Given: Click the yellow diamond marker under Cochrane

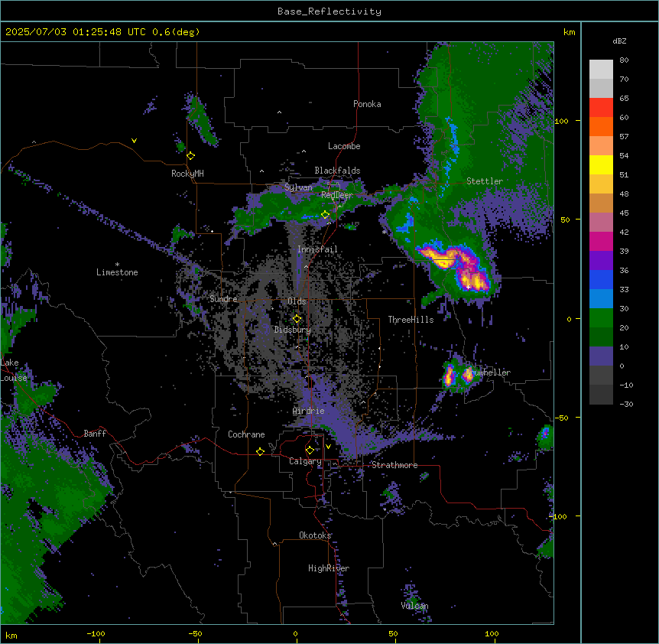Looking at the screenshot, I should tap(260, 451).
